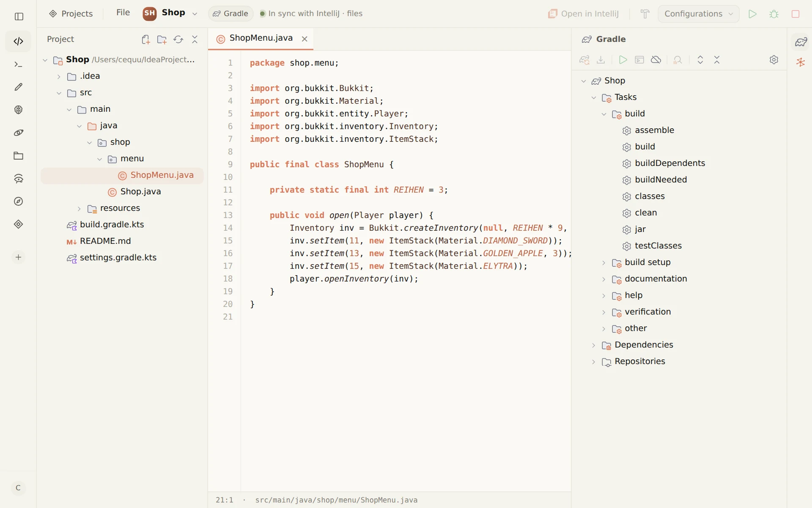Screen dimensions: 812x508
Task: Click the build hammer icon
Action: (x=645, y=14)
